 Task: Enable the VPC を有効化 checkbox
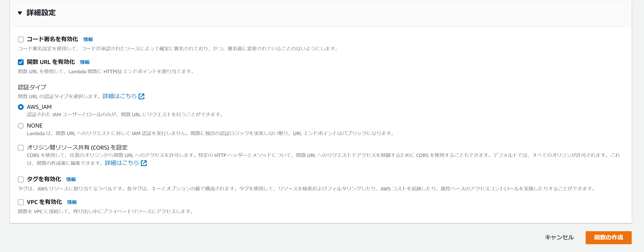coord(21,202)
